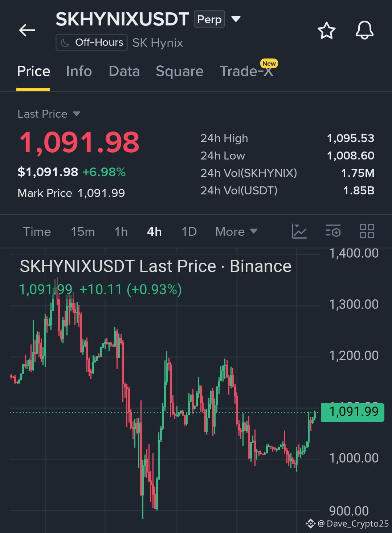Click the SK Hynix company name
Screen dimensions: 392x533
(x=158, y=43)
